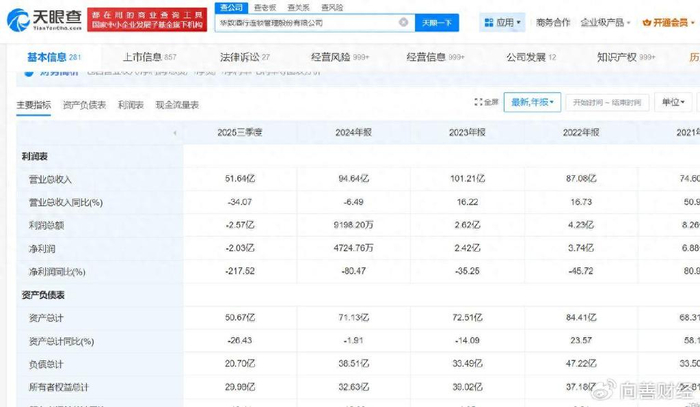Screen dimensions: 700x407
Task: Click the left arrow in table header
Action: (x=175, y=133)
